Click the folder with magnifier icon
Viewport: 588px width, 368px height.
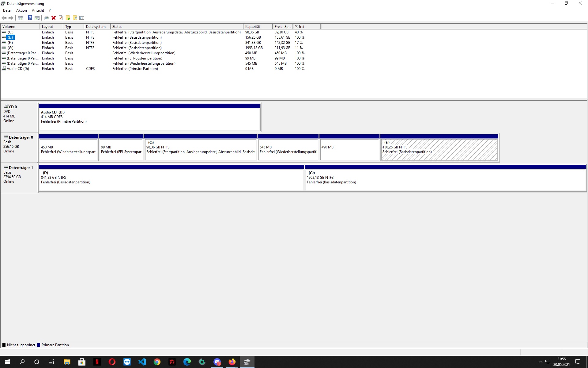point(75,18)
